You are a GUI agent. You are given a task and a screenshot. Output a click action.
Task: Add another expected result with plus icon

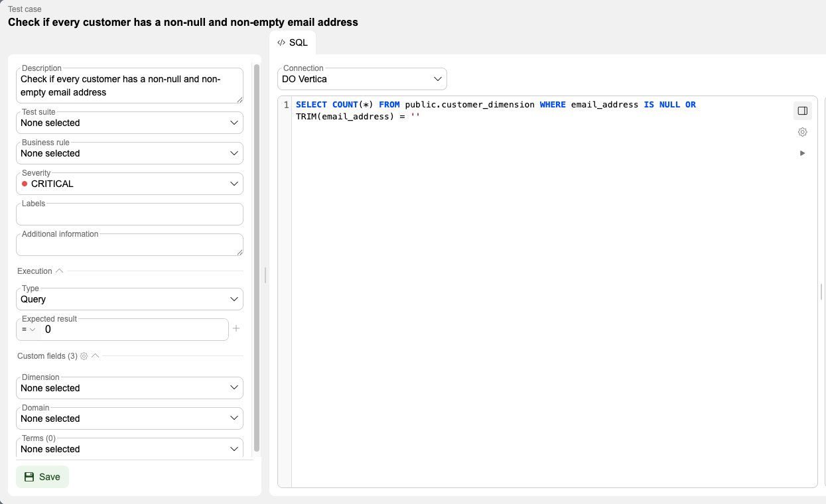coord(236,328)
